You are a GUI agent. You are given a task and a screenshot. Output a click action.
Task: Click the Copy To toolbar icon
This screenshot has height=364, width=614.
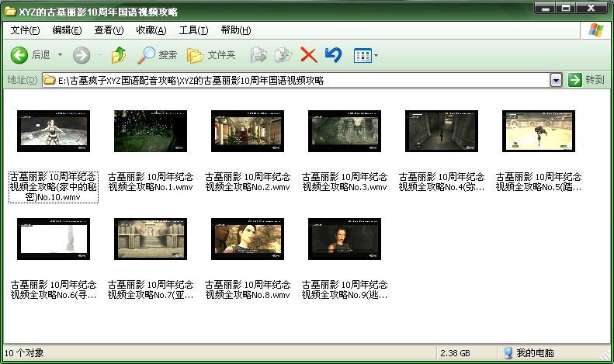[x=283, y=55]
